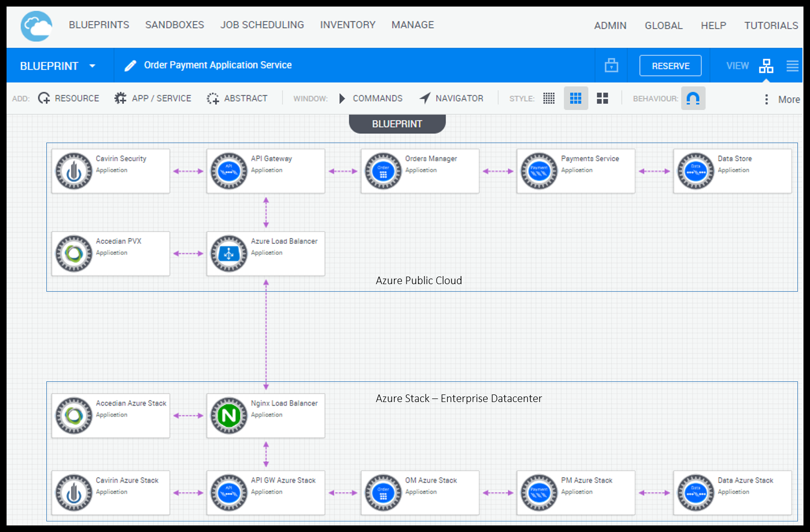Click the CloudShell cloud logo

tap(36, 26)
